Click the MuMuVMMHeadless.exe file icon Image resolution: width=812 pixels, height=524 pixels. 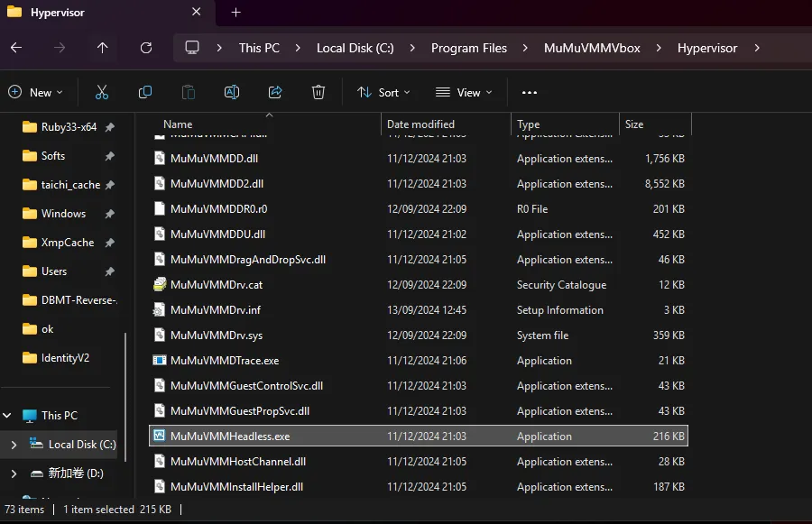pyautogui.click(x=160, y=436)
